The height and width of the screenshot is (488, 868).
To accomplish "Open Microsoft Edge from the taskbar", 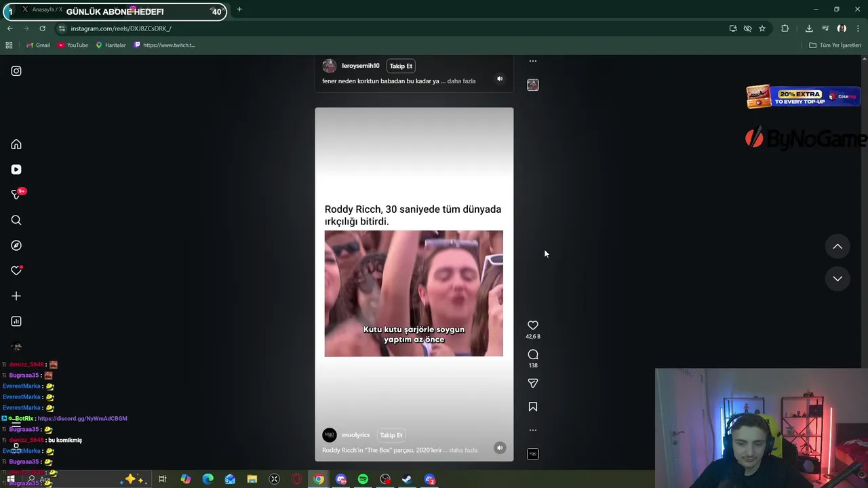I will coord(208,479).
